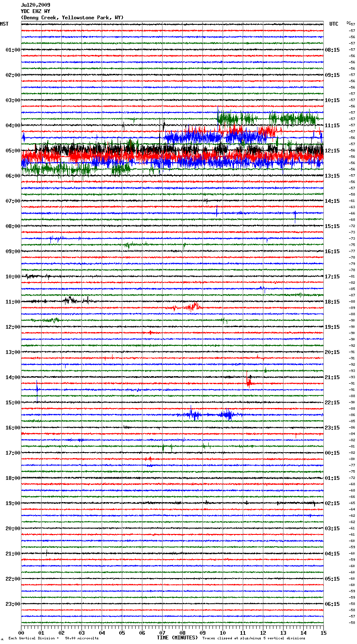The width and height of the screenshot is (357, 644).
Task: Select the 18:15 UTC time label
Action: point(332,302)
